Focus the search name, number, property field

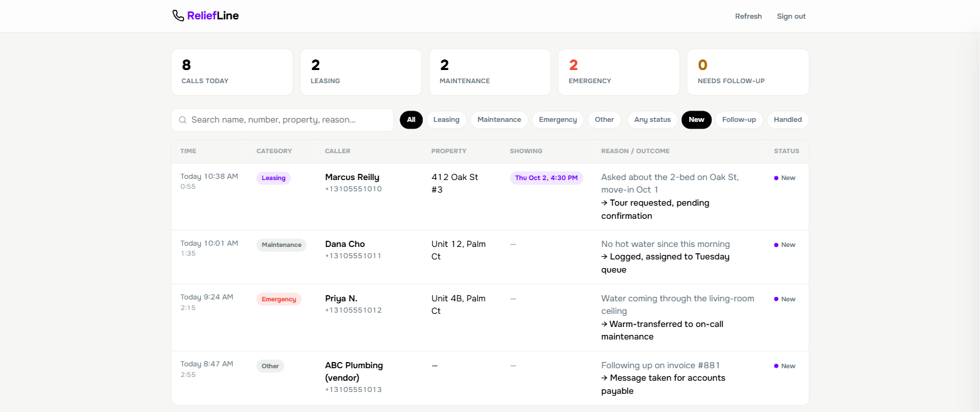(283, 120)
